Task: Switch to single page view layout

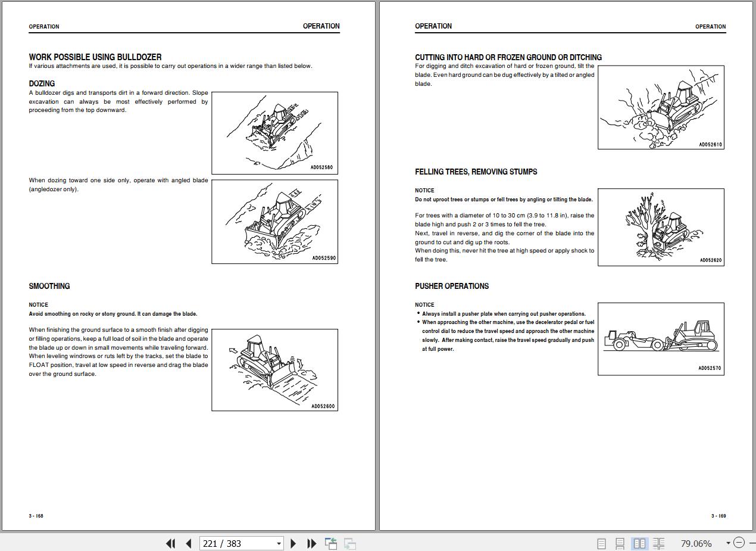Action: tap(601, 543)
